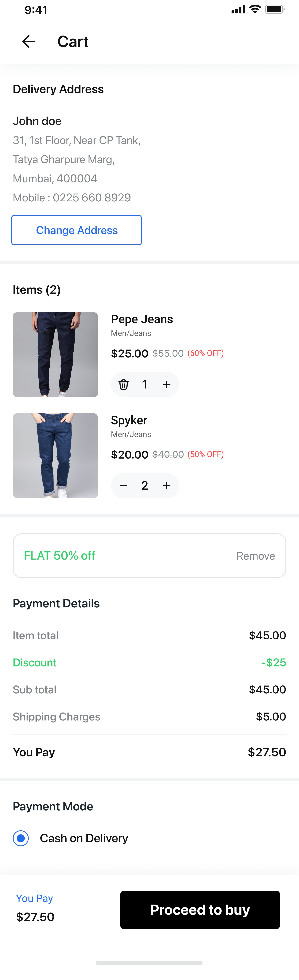Viewport: 299px width, 980px height.
Task: Tap the Pepe Jeans product title
Action: pos(142,319)
